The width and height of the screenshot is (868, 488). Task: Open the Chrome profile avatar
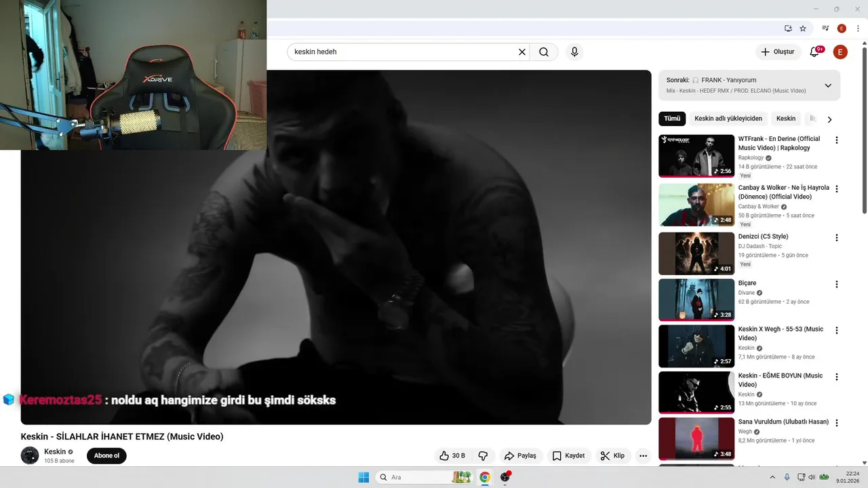tap(842, 28)
